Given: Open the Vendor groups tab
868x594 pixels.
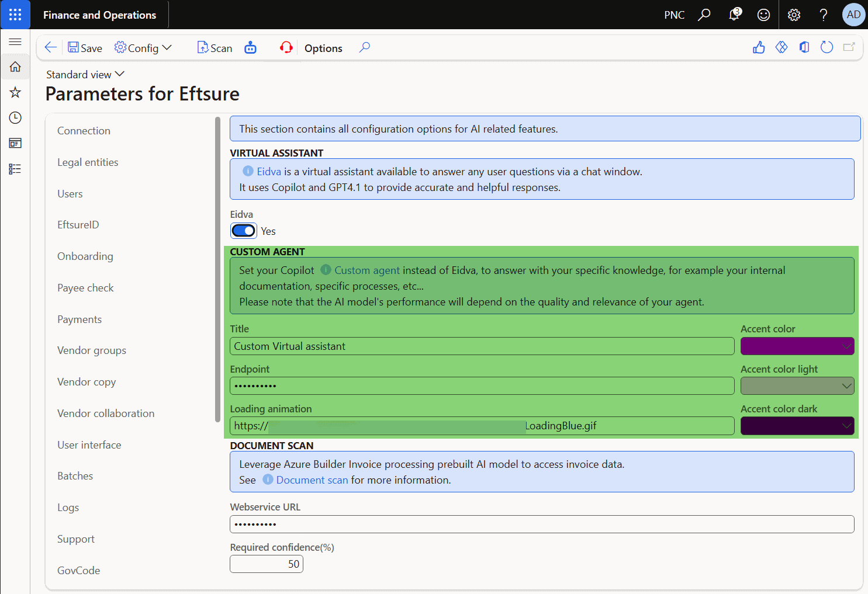Looking at the screenshot, I should coord(92,350).
